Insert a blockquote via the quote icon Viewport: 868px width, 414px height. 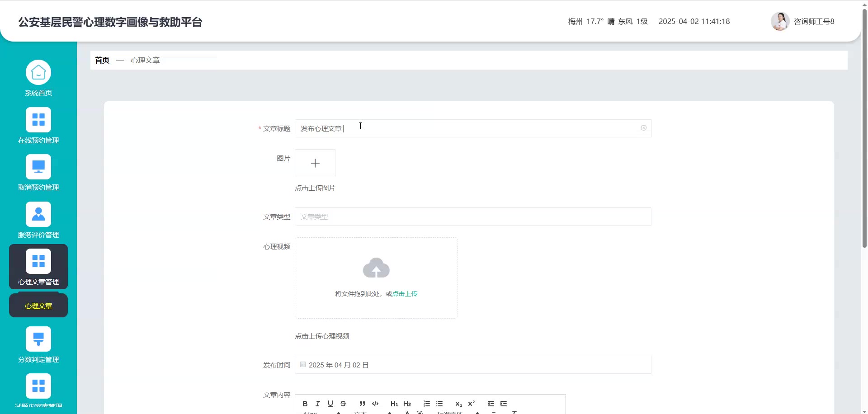click(363, 404)
